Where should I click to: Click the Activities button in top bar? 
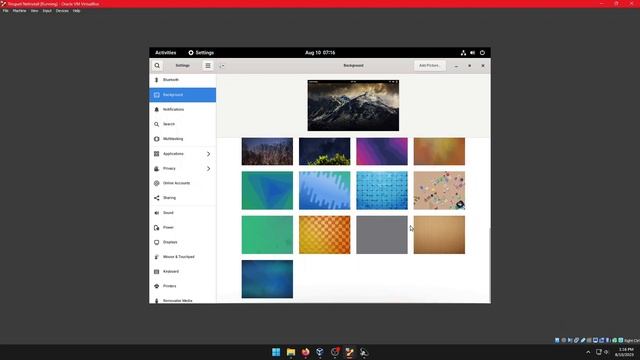pos(165,53)
